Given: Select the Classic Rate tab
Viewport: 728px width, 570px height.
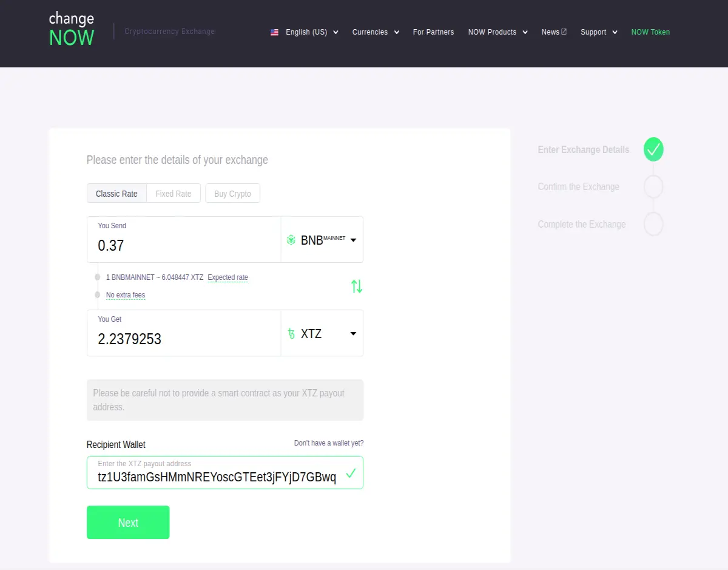Looking at the screenshot, I should click(116, 194).
